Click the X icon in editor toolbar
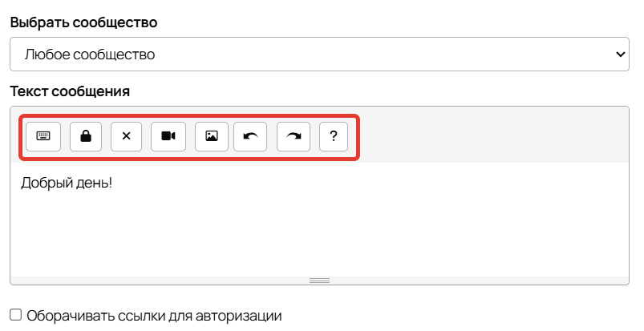Screen dimensions: 644x331 tap(126, 136)
